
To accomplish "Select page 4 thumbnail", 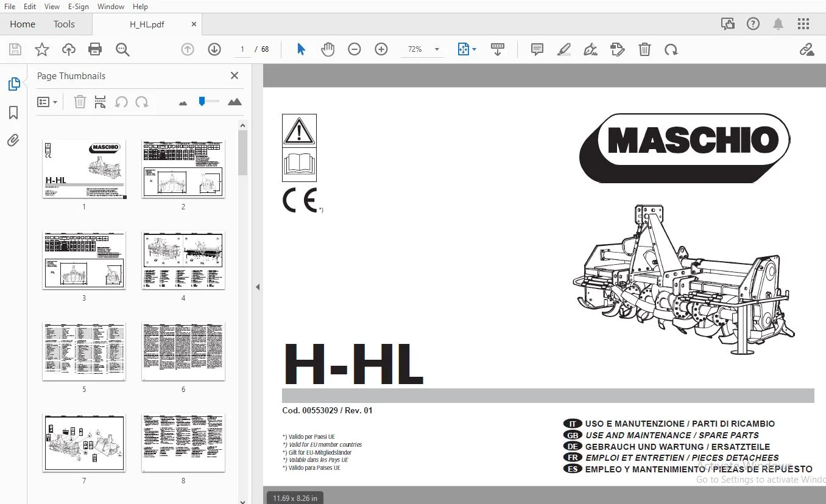I will coord(183,260).
